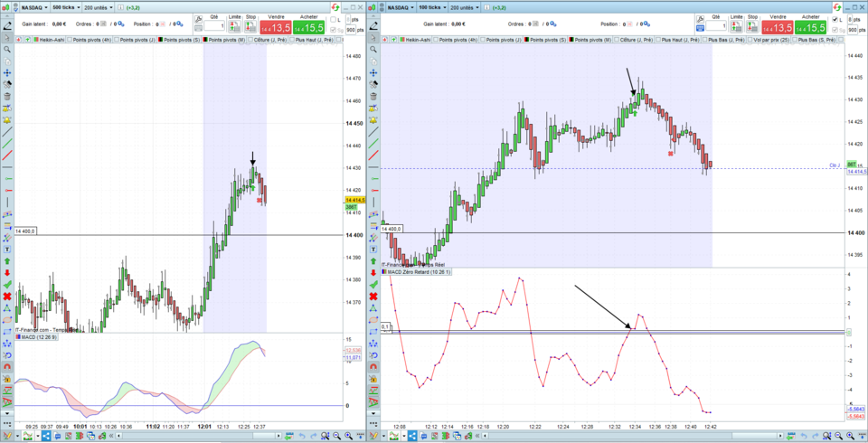Click the zoom-out magnifier in right bottom toolbar
The image size is (868, 443).
click(839, 436)
